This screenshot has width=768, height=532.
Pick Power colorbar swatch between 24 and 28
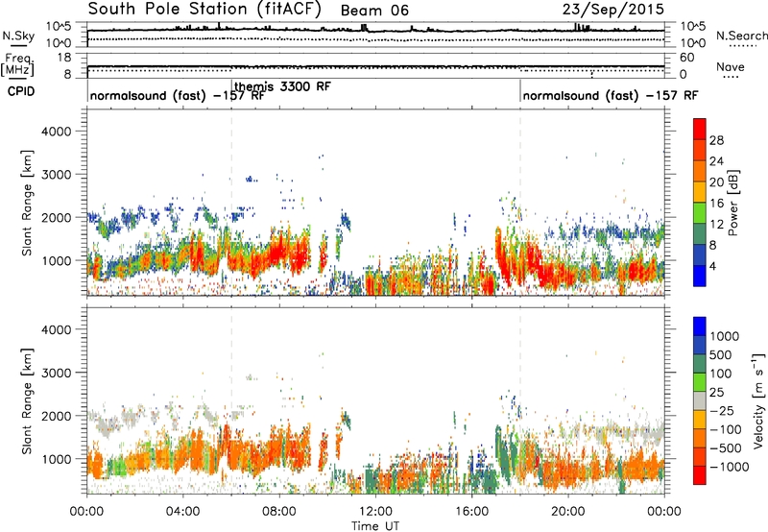click(x=700, y=150)
